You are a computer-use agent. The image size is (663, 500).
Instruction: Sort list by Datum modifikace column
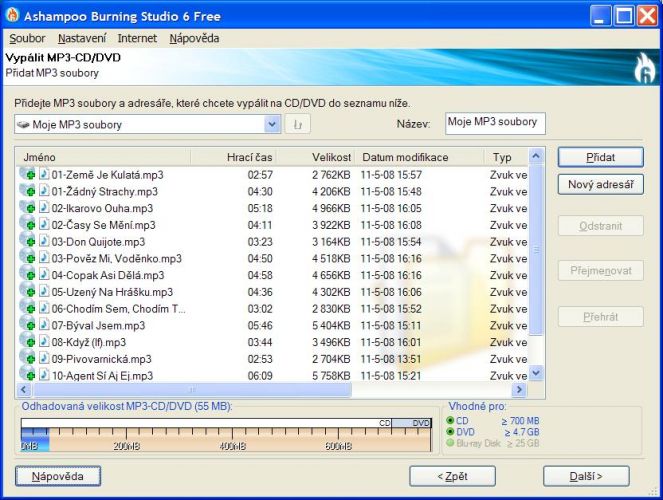point(419,157)
